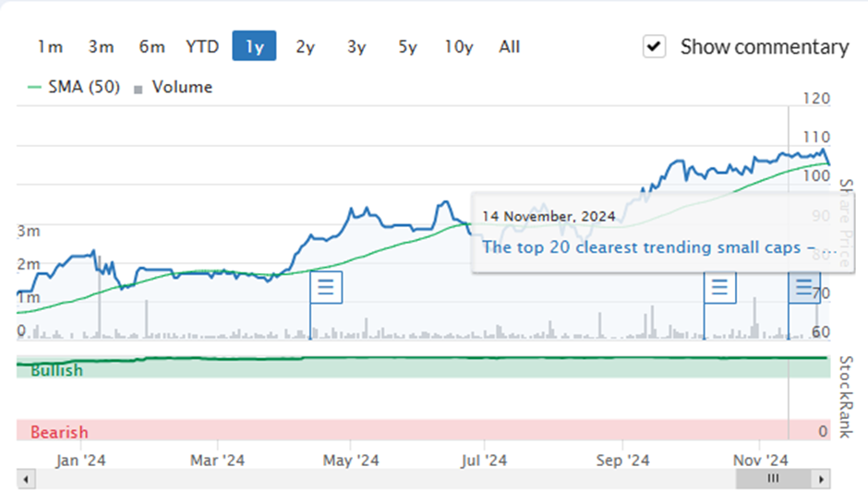Screen dimensions: 868x503
Task: Untick the Show commentary checkbox
Action: pos(654,46)
